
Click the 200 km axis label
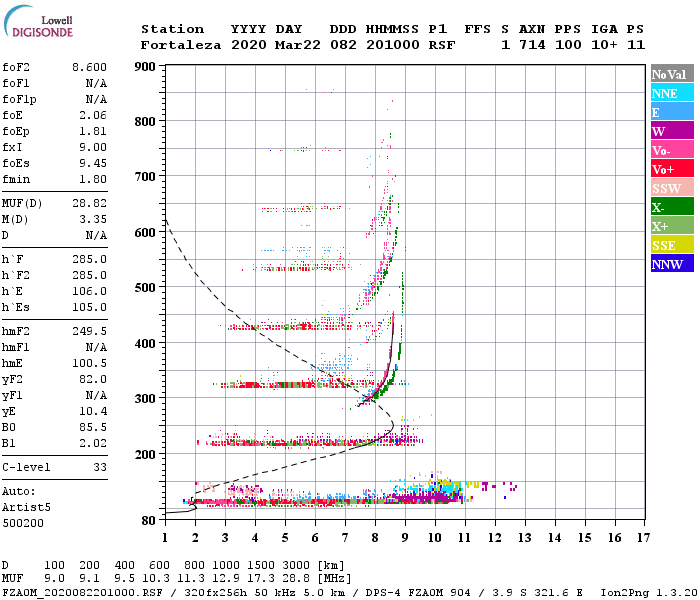pyautogui.click(x=145, y=454)
